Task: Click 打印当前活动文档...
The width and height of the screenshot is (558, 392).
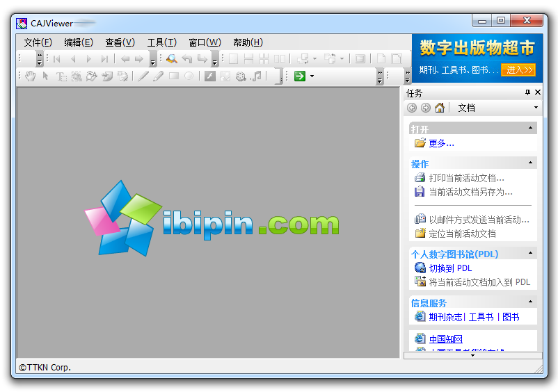Action: pyautogui.click(x=466, y=178)
